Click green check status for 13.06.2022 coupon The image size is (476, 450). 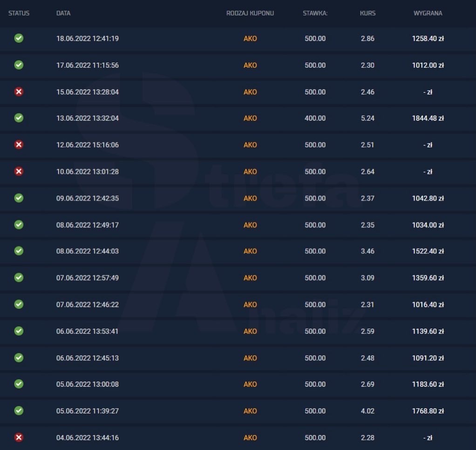point(19,118)
